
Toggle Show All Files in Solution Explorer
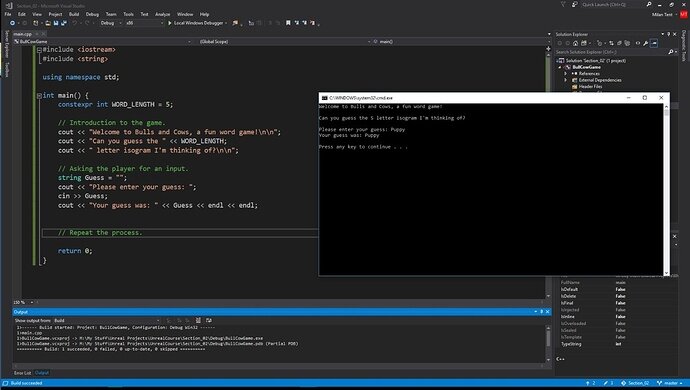628,43
